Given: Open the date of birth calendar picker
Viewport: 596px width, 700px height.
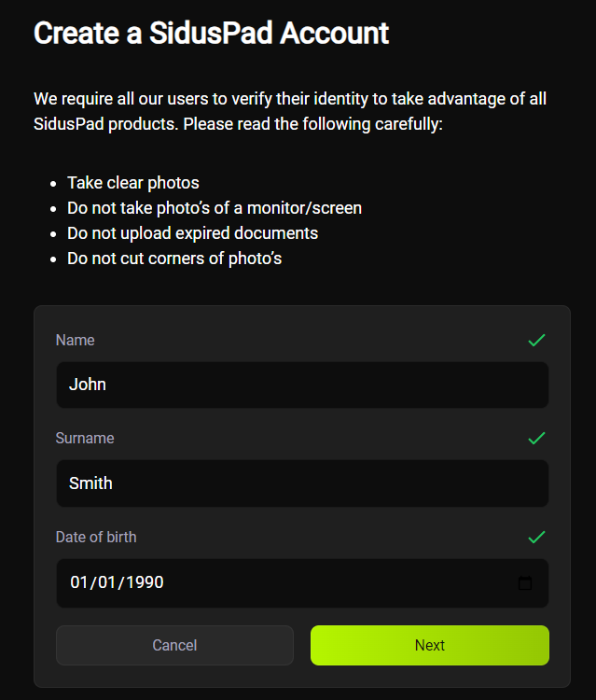Looking at the screenshot, I should [x=525, y=583].
